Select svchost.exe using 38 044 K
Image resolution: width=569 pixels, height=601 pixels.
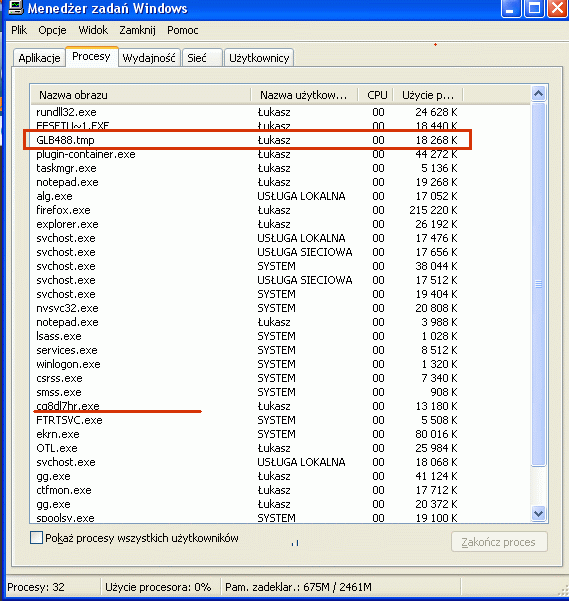(246, 266)
